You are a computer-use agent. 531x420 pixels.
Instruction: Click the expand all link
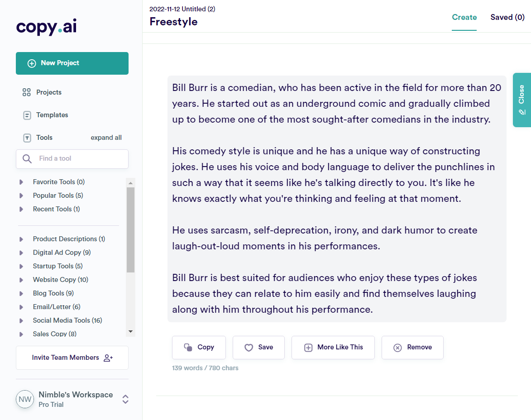click(x=106, y=137)
